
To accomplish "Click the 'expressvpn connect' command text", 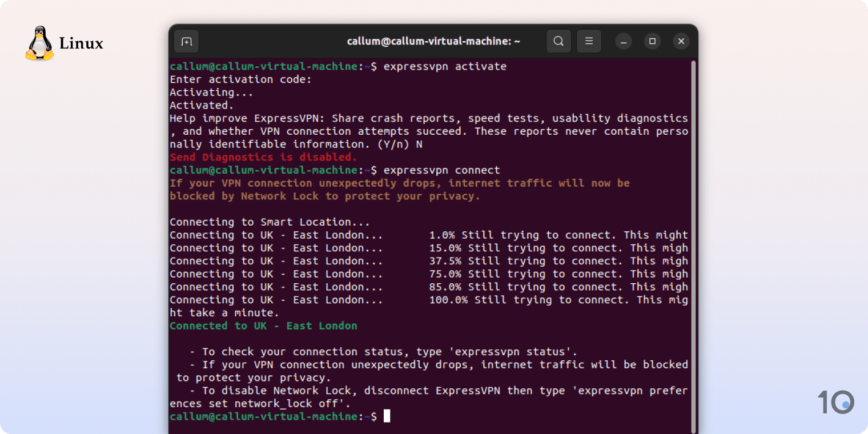I will click(442, 170).
